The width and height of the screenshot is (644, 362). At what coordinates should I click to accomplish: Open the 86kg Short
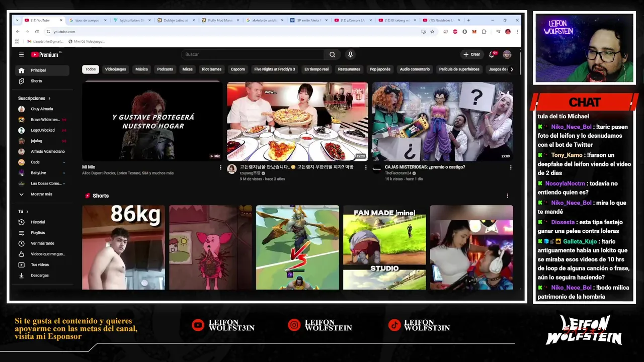(x=123, y=247)
